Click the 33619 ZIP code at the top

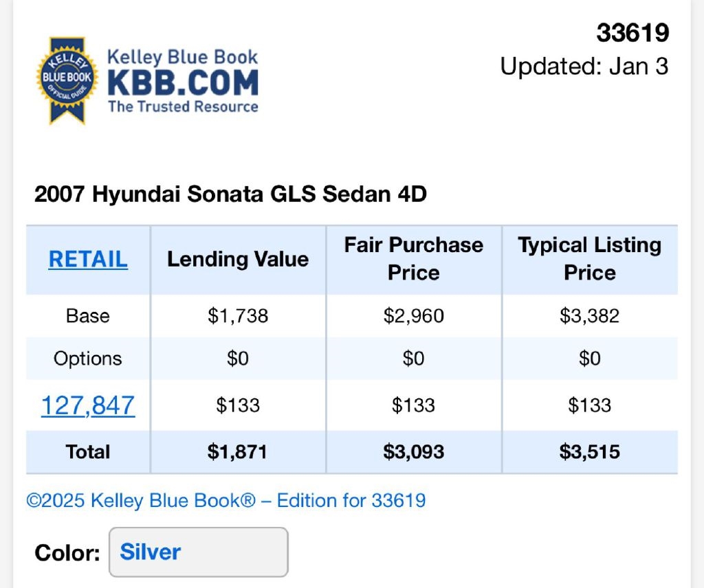click(x=632, y=33)
